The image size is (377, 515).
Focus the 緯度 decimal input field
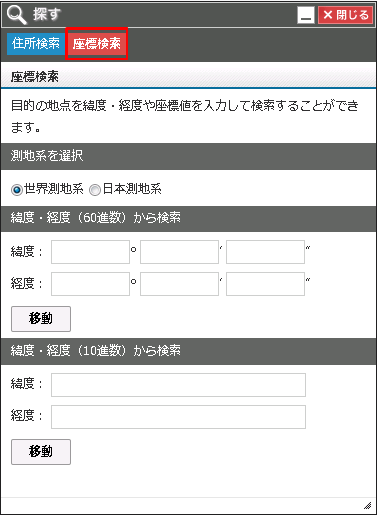pos(178,385)
